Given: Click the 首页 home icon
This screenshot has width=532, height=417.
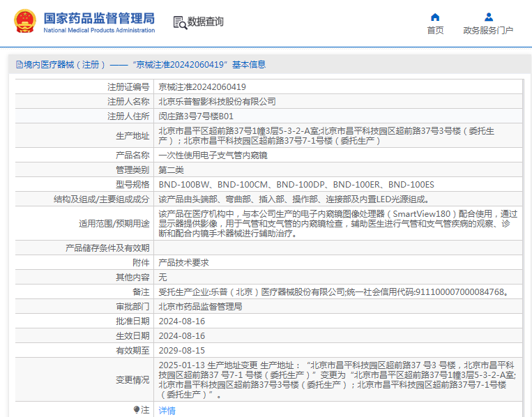Looking at the screenshot, I should 435,17.
